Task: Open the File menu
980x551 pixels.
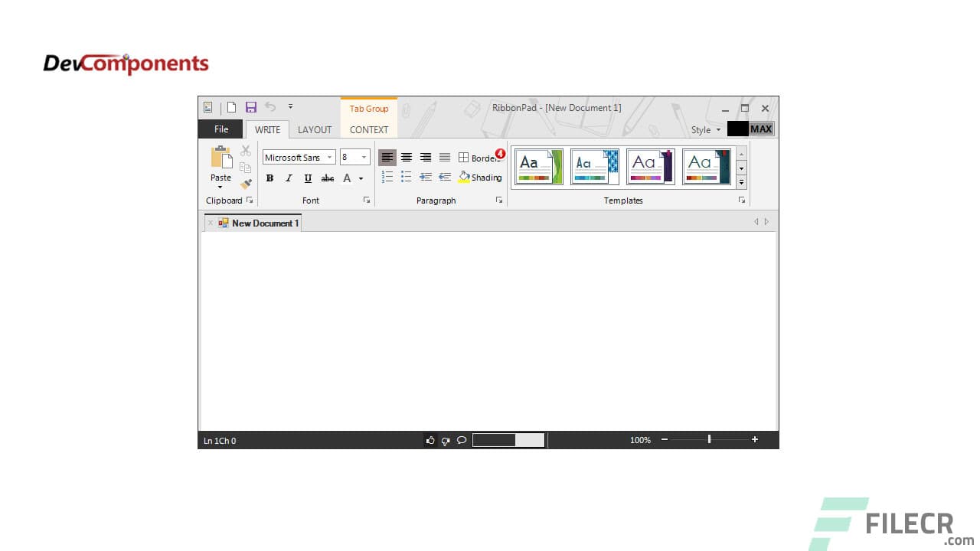Action: [220, 129]
